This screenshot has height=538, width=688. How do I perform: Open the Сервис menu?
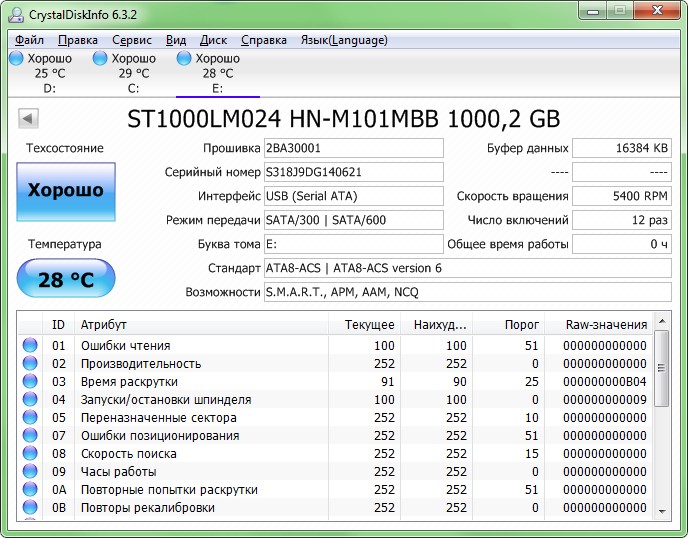pos(132,40)
